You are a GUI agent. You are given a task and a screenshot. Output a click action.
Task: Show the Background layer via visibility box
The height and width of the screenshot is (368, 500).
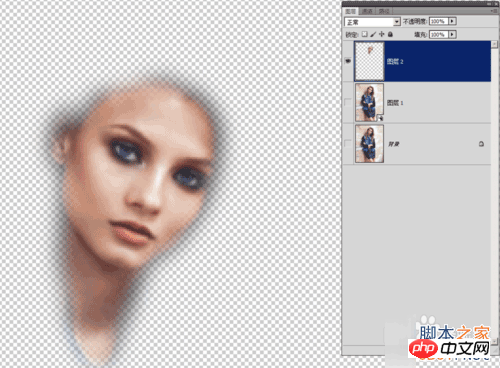tap(348, 144)
